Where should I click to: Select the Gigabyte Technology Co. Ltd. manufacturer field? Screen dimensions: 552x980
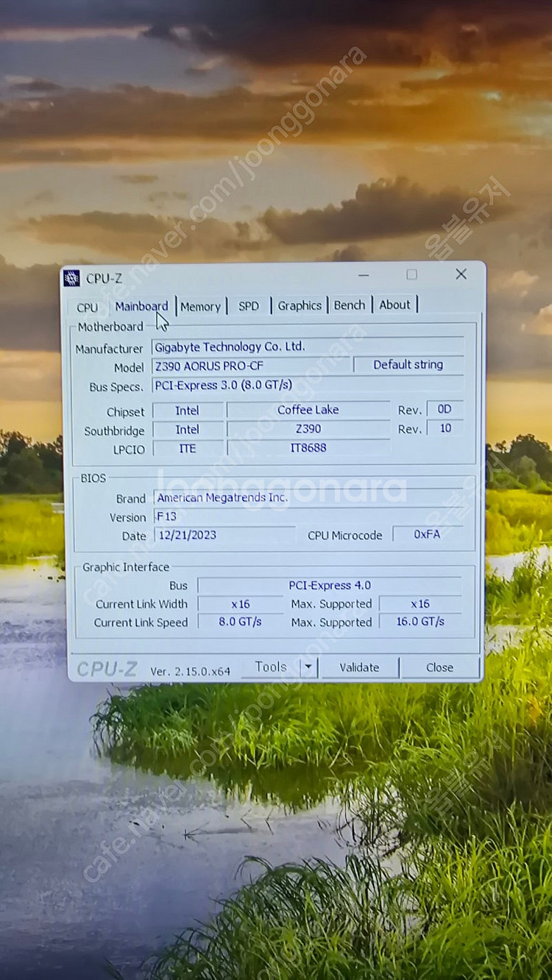(308, 347)
